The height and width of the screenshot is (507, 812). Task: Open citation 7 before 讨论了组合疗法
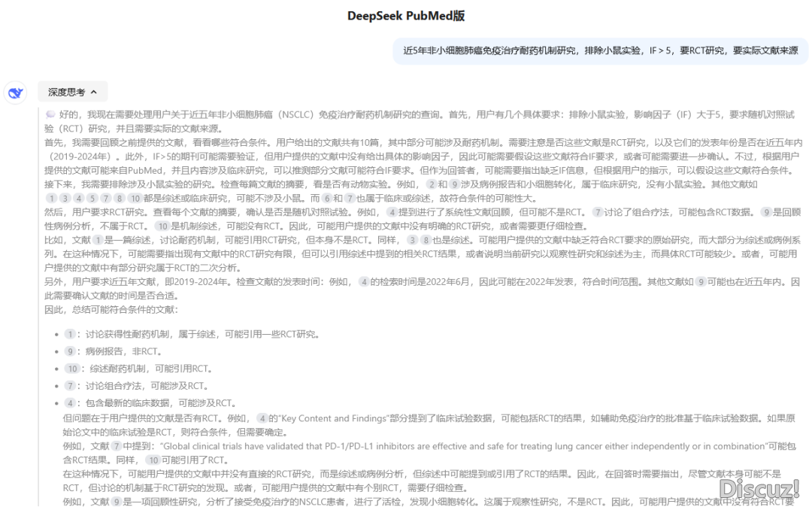[x=598, y=212]
